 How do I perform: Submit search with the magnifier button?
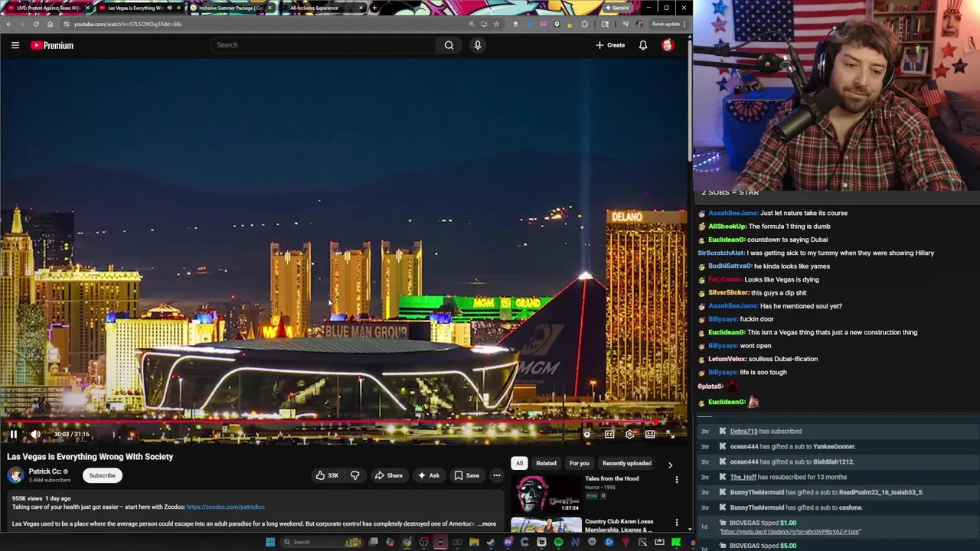point(449,45)
